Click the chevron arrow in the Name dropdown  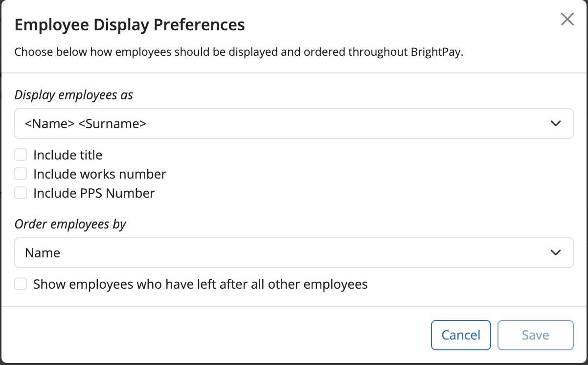[x=555, y=252]
